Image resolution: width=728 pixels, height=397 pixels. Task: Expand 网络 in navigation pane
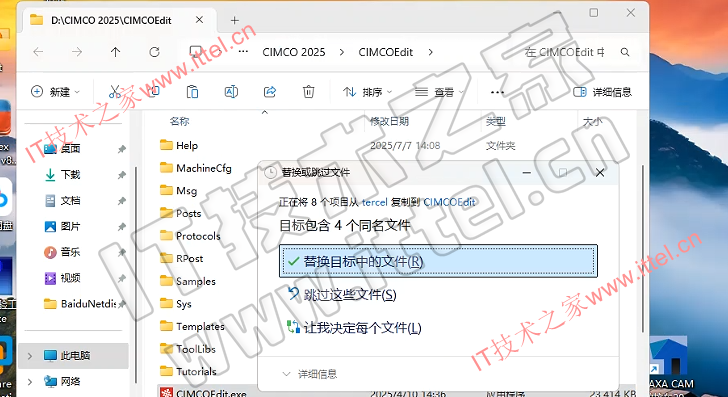30,382
